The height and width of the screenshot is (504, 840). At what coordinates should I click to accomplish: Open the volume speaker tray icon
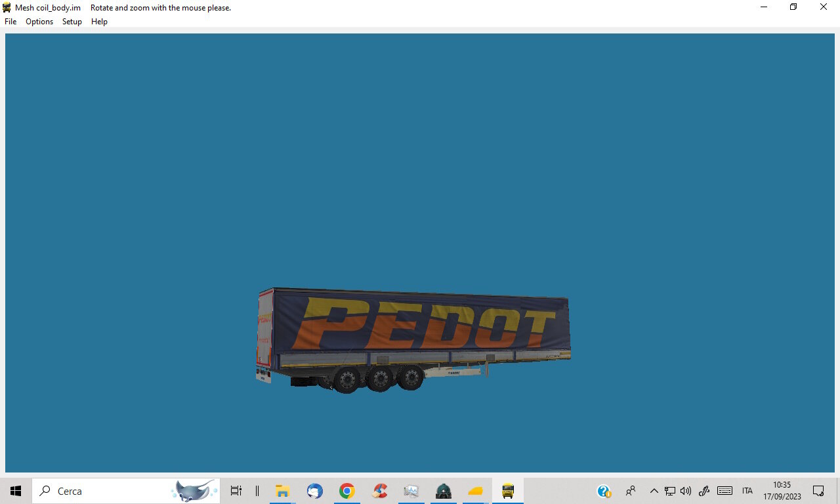pyautogui.click(x=686, y=491)
